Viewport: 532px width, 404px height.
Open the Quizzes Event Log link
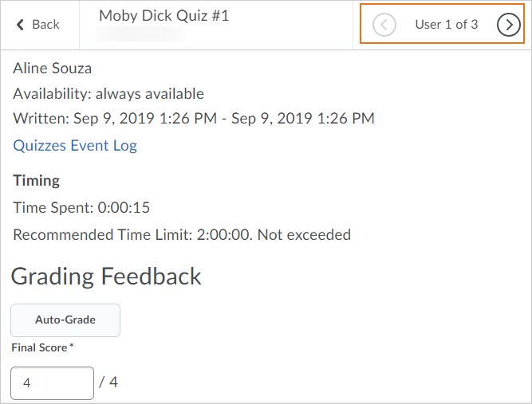pyautogui.click(x=75, y=145)
